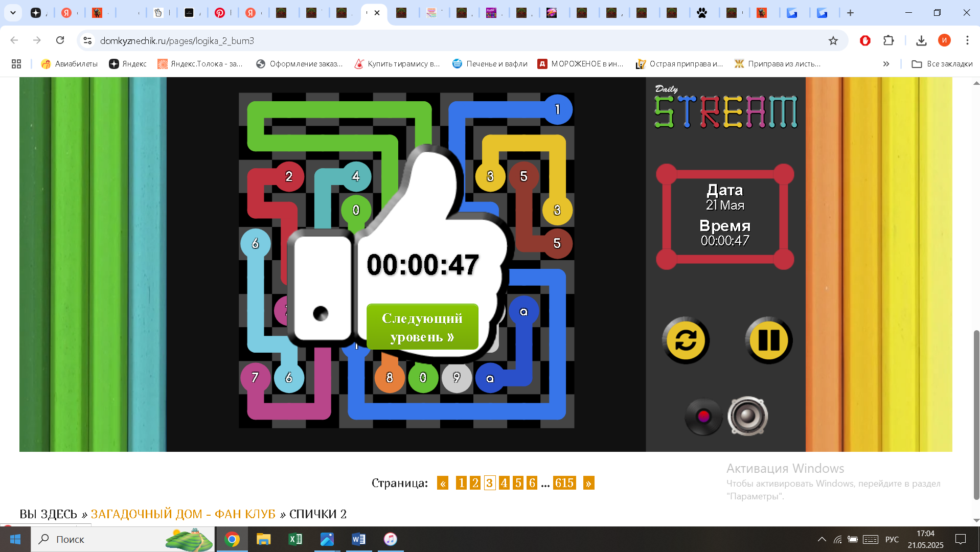Go to page 1 in pagination
Image resolution: width=980 pixels, height=552 pixels.
click(461, 483)
